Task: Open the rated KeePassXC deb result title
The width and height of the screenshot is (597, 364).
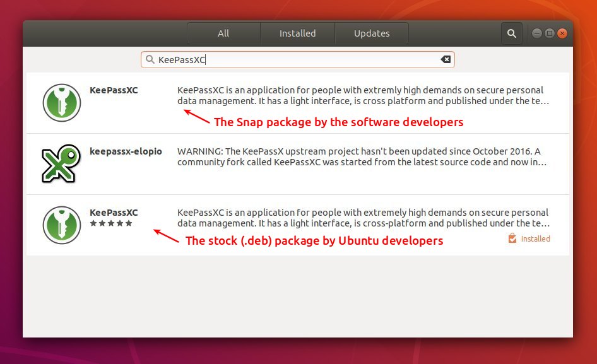Action: [x=114, y=213]
